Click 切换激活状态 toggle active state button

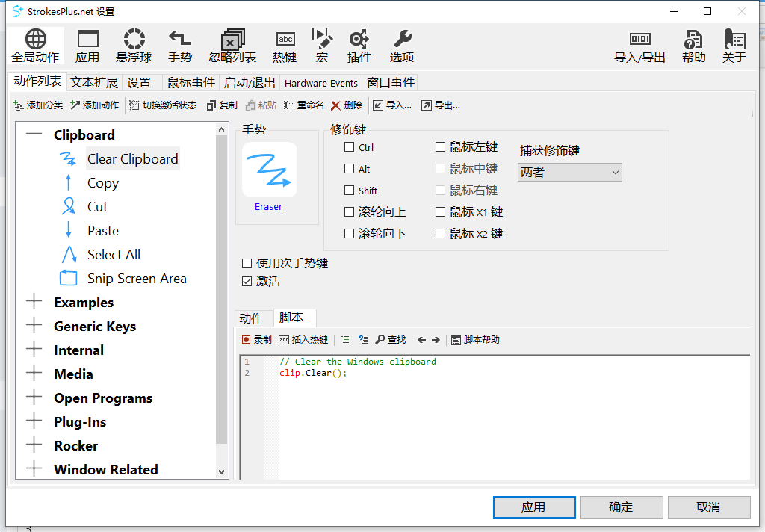tap(163, 105)
